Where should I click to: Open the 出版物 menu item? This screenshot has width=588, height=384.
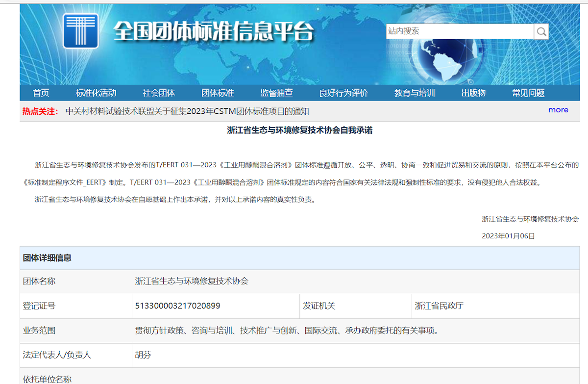click(x=473, y=93)
